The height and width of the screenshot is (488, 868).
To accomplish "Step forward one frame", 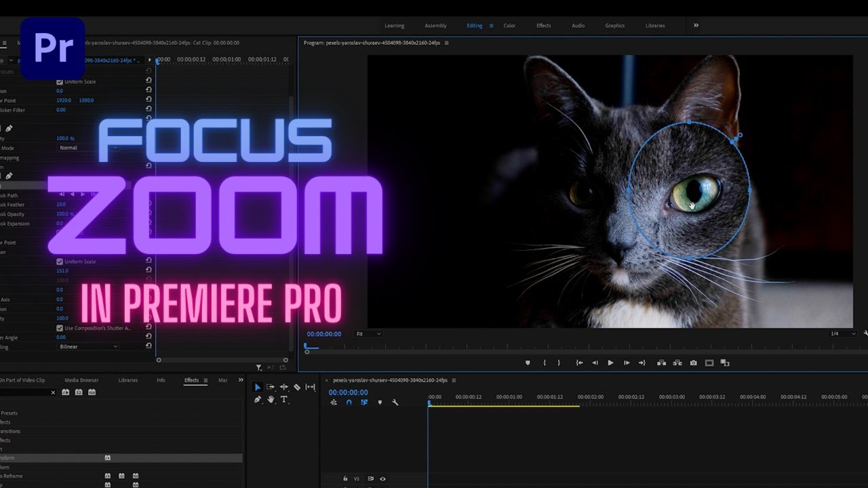I will [x=627, y=363].
